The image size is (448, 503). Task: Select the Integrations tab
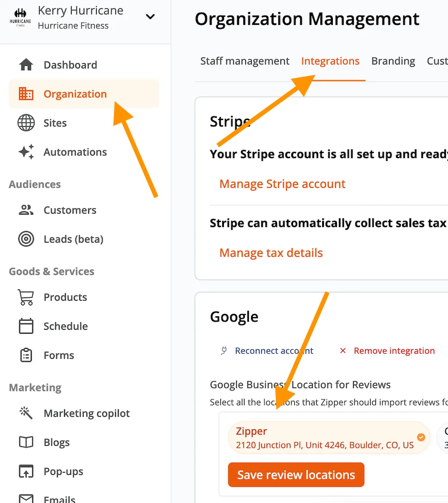[x=330, y=61]
